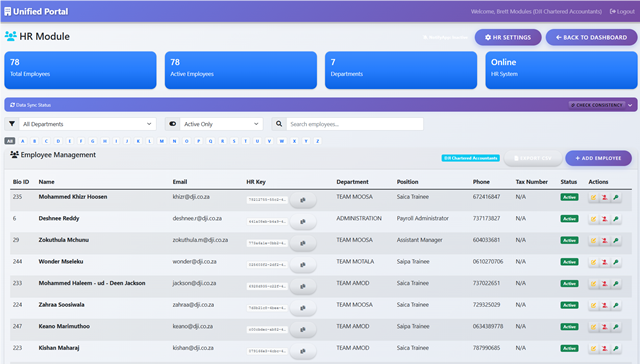Screen dimensions: 640x364
Task: Click the Active Employees card
Action: (241, 70)
